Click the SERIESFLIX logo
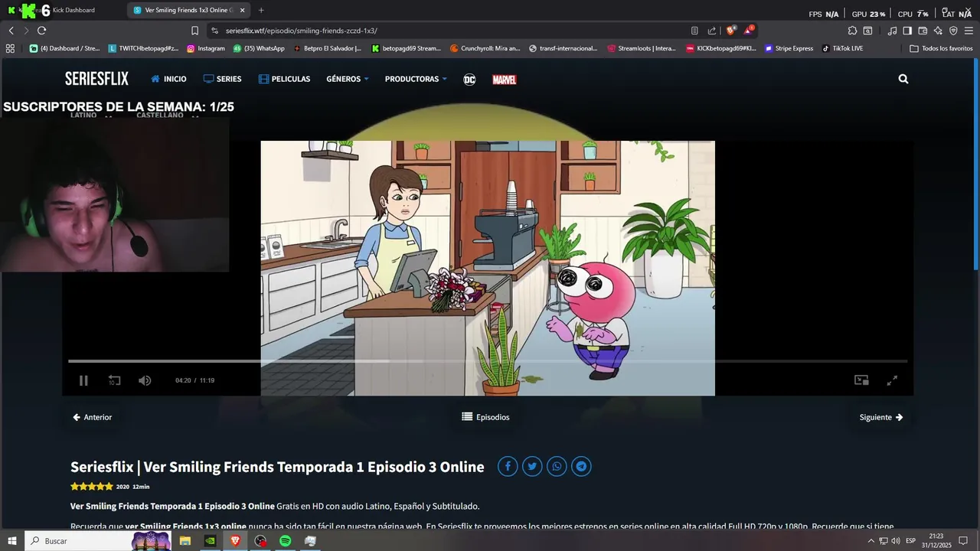 pos(96,79)
